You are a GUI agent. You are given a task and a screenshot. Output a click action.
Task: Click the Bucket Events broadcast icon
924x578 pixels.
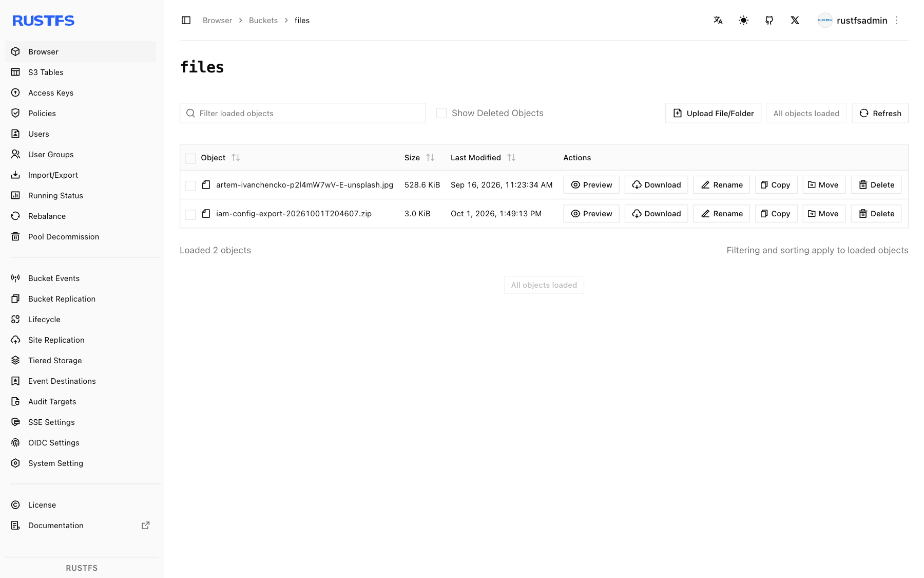(15, 278)
